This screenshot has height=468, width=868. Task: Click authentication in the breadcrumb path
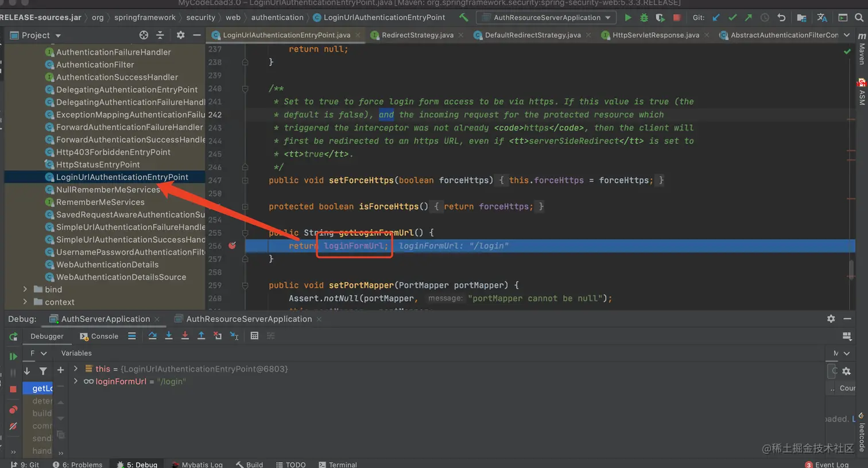point(277,17)
